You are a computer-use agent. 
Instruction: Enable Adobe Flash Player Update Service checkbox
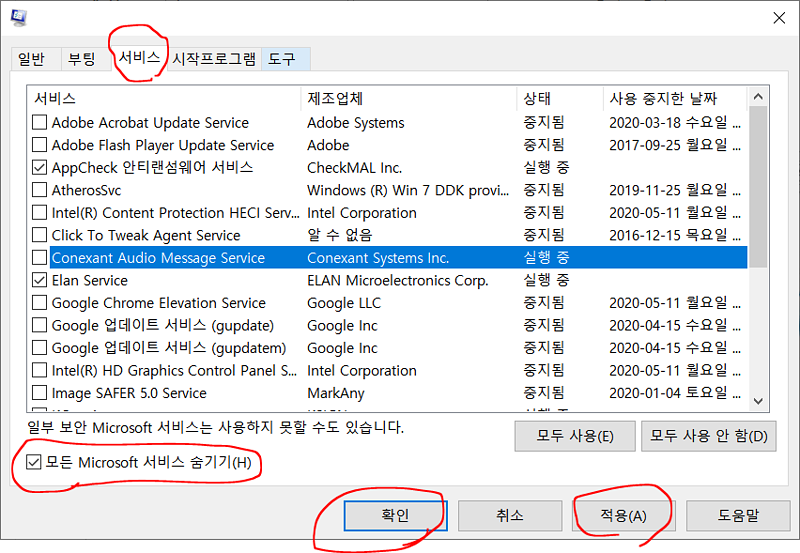coord(39,145)
